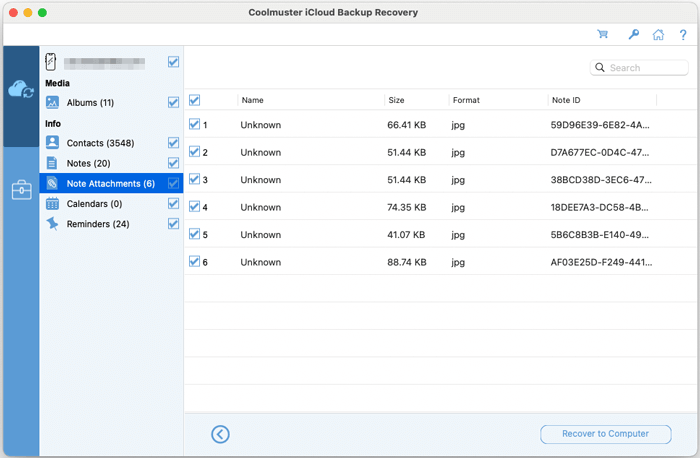Click the Notes document icon

point(52,163)
